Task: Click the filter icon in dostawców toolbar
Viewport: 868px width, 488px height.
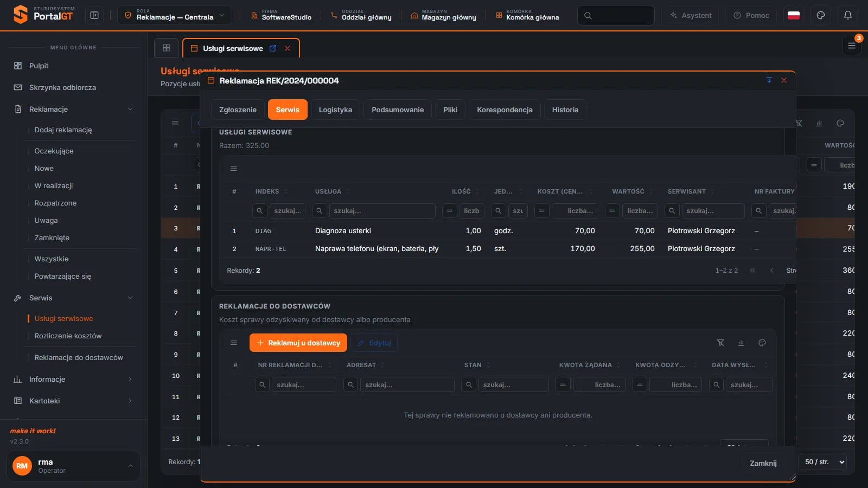Action: pyautogui.click(x=720, y=343)
